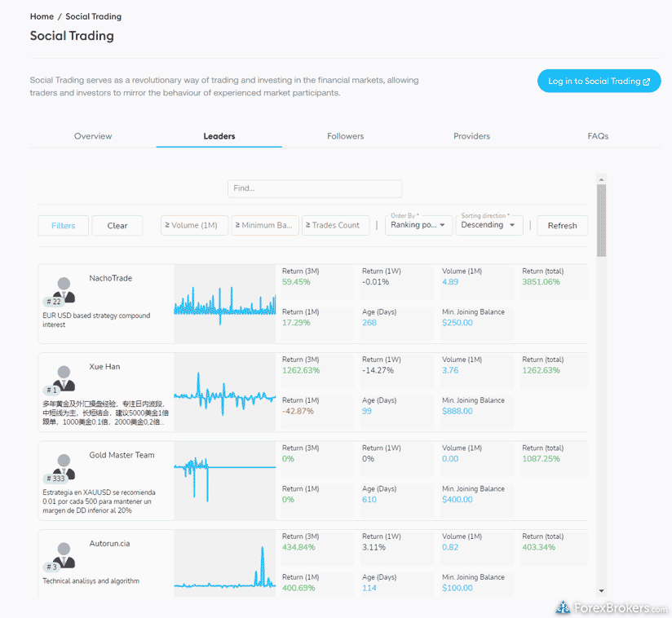
Task: Open the Order By dropdown
Action: point(418,225)
